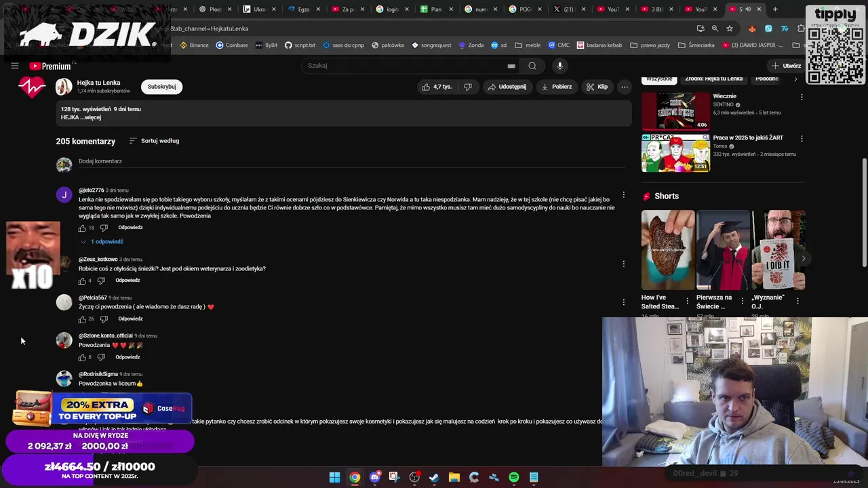Viewport: 868px width, 488px height.
Task: Create a clip with the Klip button
Action: 597,87
